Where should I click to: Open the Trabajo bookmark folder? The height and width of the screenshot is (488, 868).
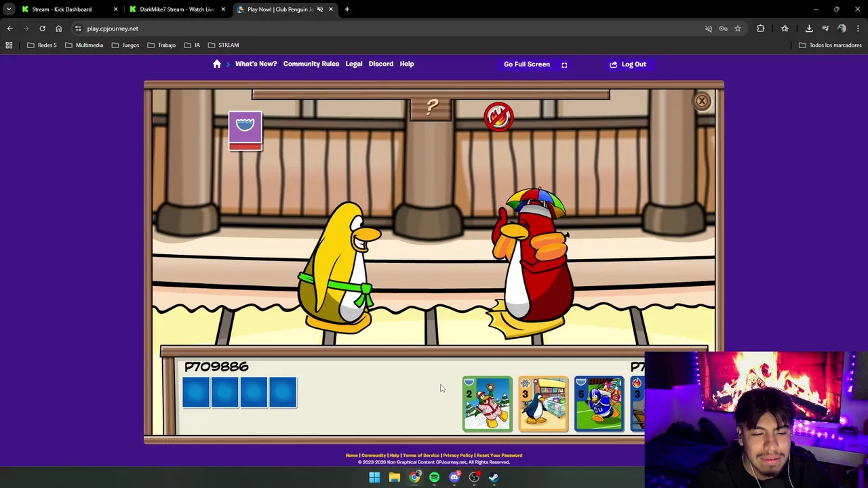click(x=161, y=45)
